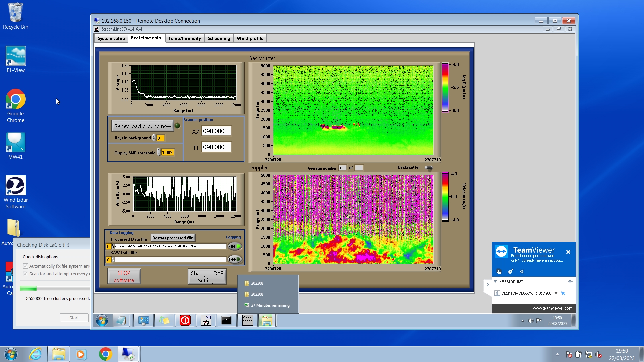Open dropdown next to DESKTOP-OE0QDVI session
Image resolution: width=644 pixels, height=362 pixels.
tap(556, 293)
